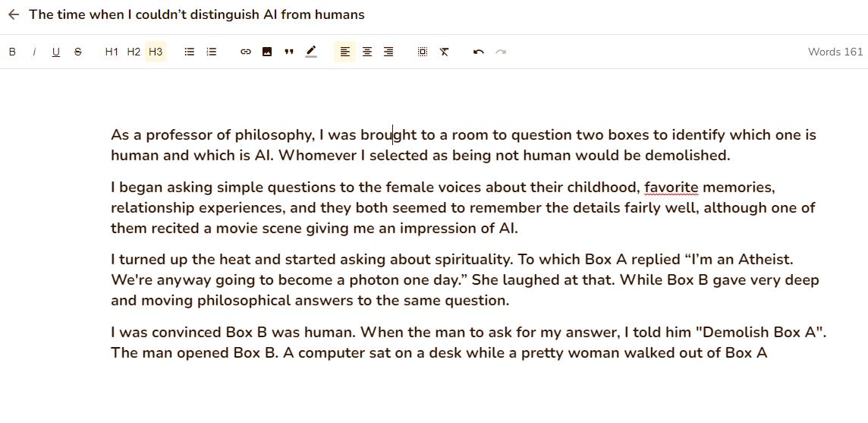Insert a bulleted list
This screenshot has width=868, height=423.
(190, 52)
